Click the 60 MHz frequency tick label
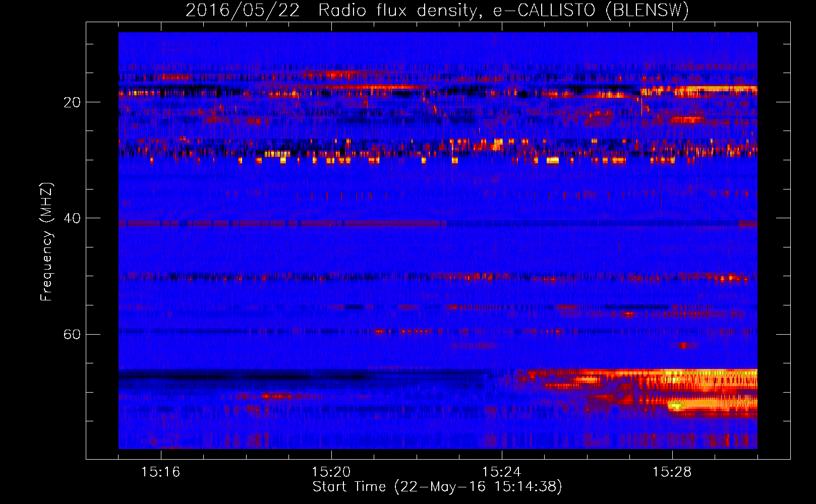The height and width of the screenshot is (504, 816). [72, 334]
